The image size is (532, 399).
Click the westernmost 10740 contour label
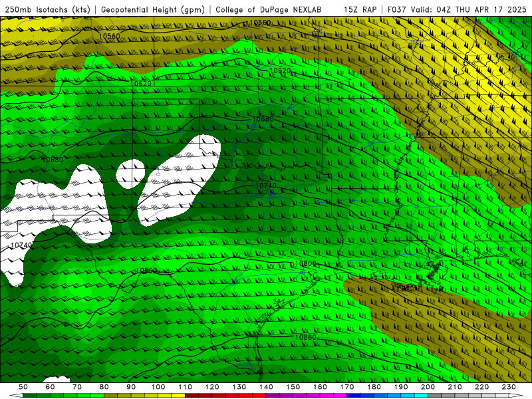point(21,245)
